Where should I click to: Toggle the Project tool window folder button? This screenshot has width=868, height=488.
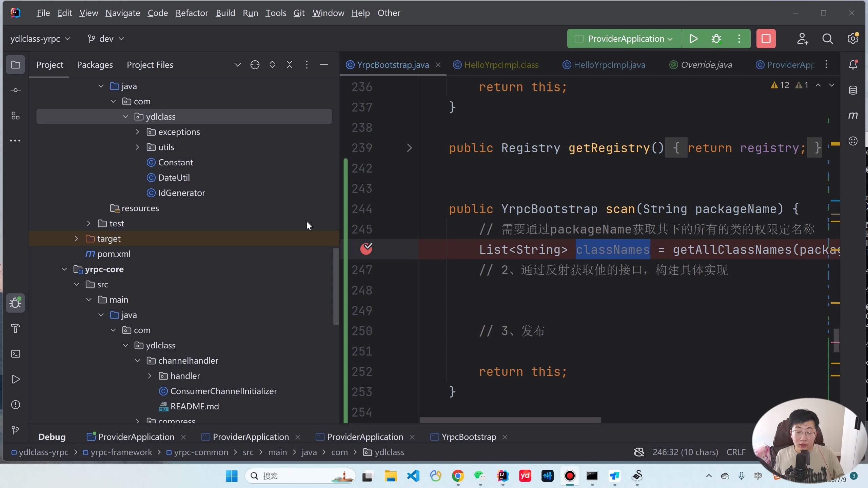click(x=16, y=65)
